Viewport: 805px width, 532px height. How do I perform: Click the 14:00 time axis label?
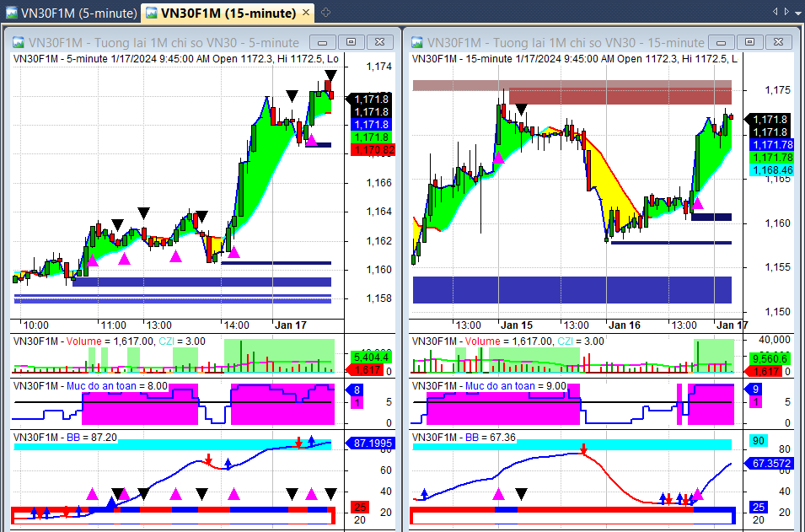tap(236, 325)
